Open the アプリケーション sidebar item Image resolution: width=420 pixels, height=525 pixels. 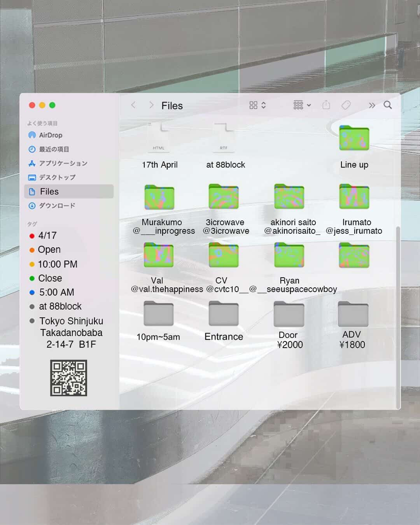click(63, 163)
